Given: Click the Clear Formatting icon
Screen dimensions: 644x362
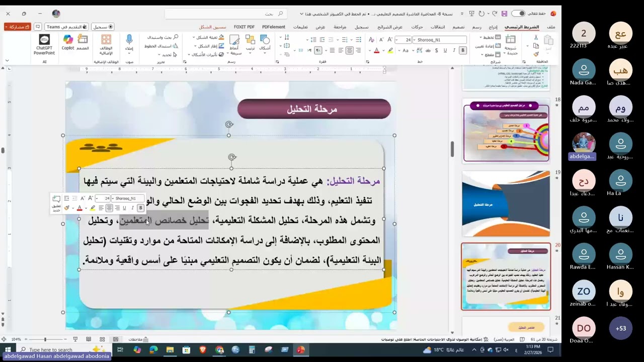Looking at the screenshot, I should pyautogui.click(x=371, y=40).
